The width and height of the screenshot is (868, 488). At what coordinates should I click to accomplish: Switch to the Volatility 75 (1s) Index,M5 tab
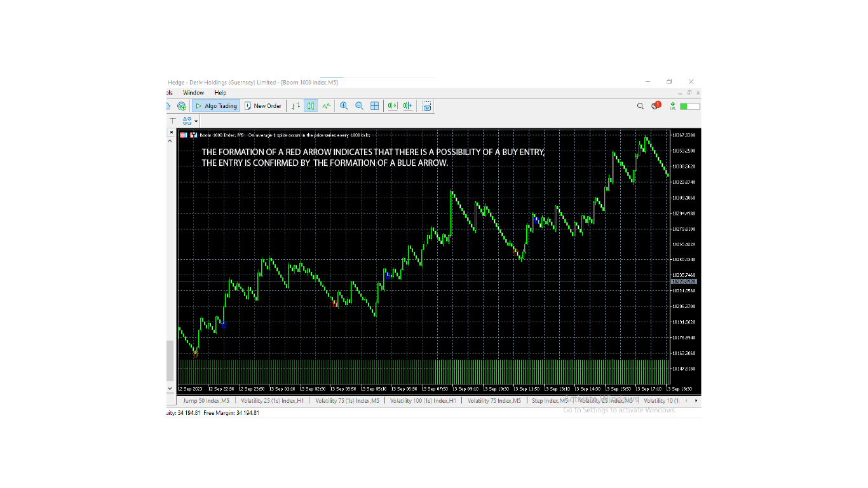tap(348, 401)
